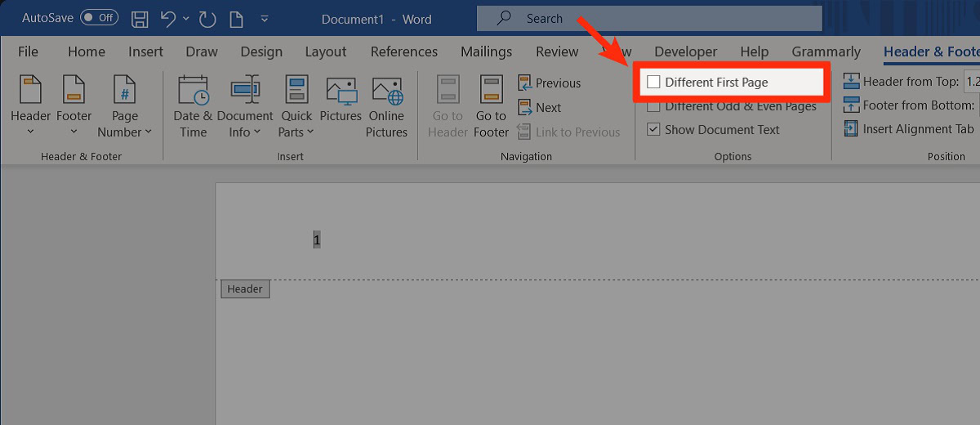This screenshot has height=425, width=980.
Task: Insert Date & Time via calendar icon
Action: click(x=193, y=89)
